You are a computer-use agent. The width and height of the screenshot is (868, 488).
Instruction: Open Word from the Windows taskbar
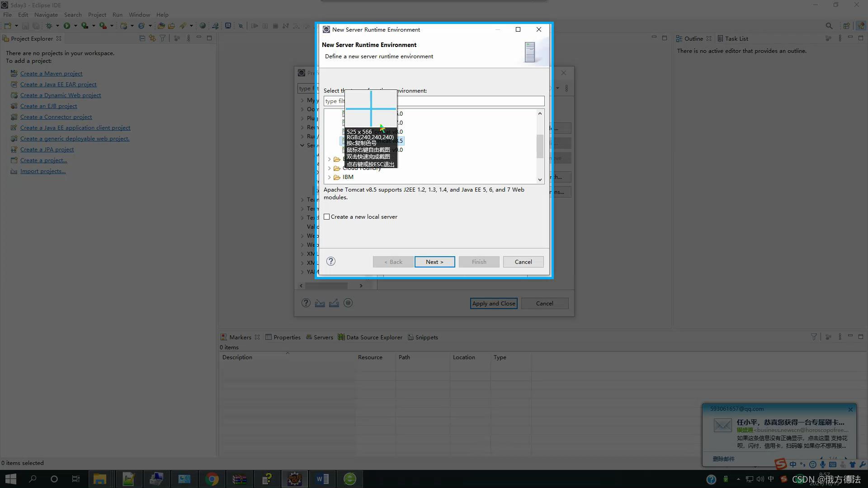click(322, 479)
